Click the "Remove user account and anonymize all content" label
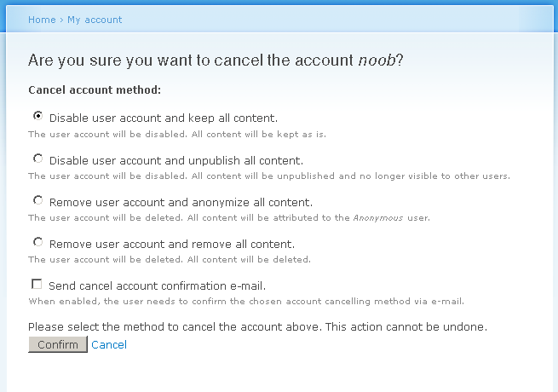 click(181, 202)
